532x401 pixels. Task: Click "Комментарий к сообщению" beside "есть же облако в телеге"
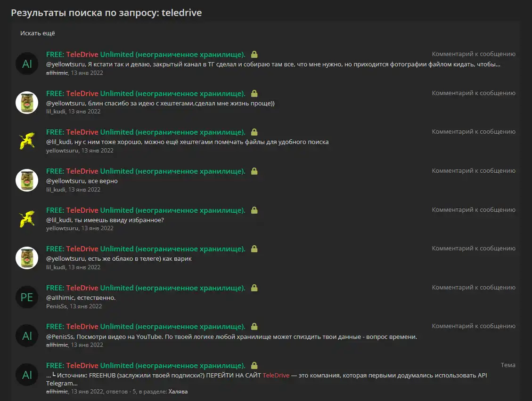tap(473, 248)
